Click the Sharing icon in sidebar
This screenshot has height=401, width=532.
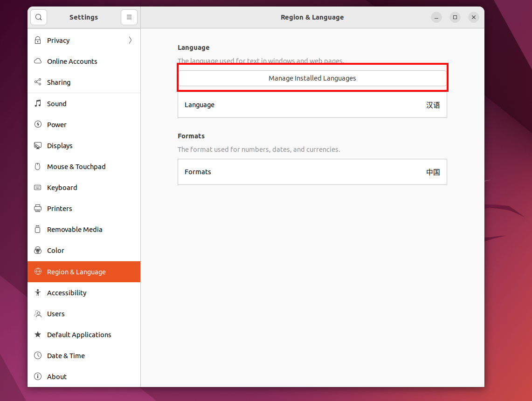38,82
